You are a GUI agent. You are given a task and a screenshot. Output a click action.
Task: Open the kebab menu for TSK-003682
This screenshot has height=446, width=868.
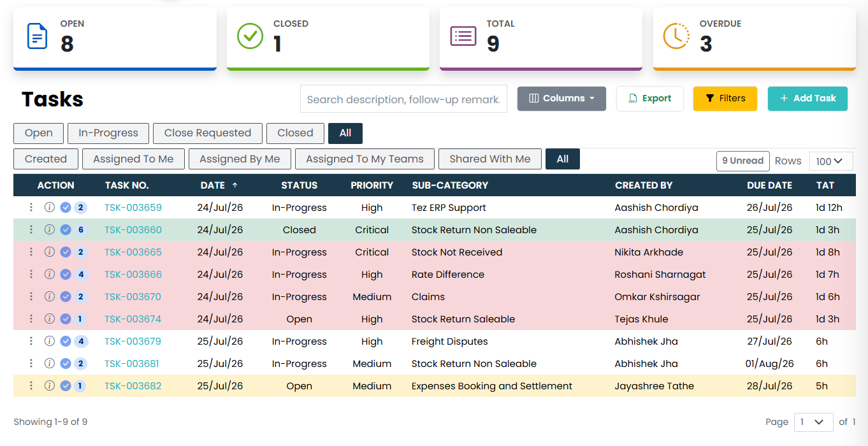[31, 385]
